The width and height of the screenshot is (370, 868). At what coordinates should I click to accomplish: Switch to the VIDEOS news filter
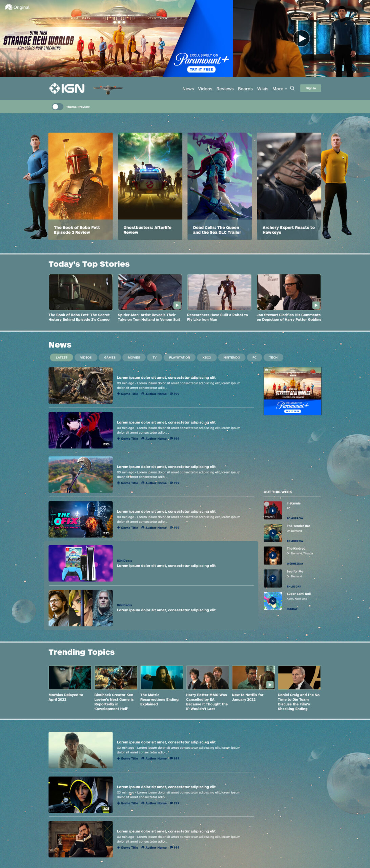click(86, 357)
